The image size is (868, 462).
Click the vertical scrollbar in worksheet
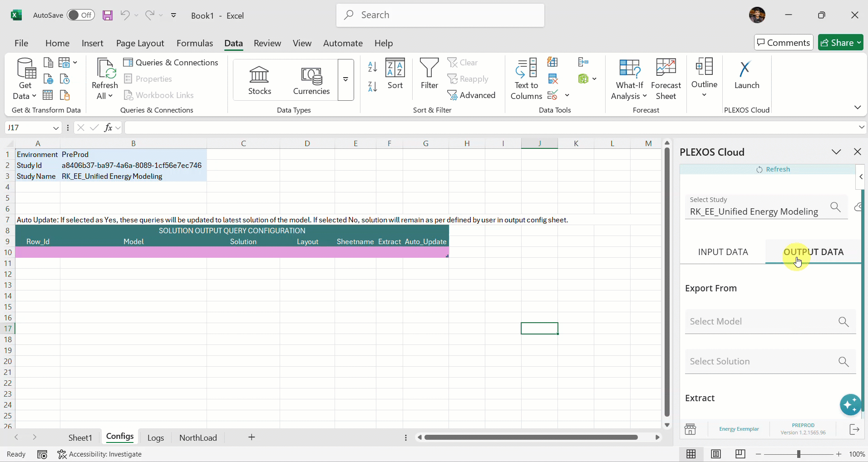click(667, 281)
